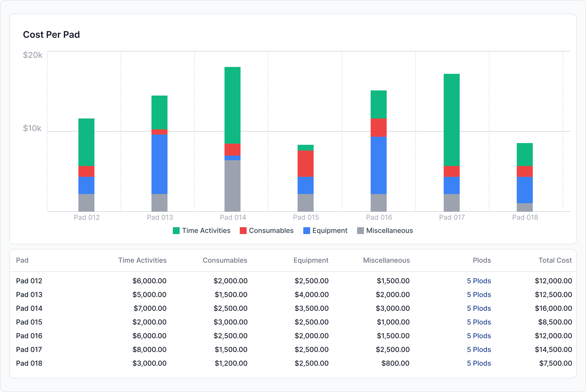Open the 5 Plods link for Pad 014
Viewport: 586px width, 392px height.
point(479,308)
